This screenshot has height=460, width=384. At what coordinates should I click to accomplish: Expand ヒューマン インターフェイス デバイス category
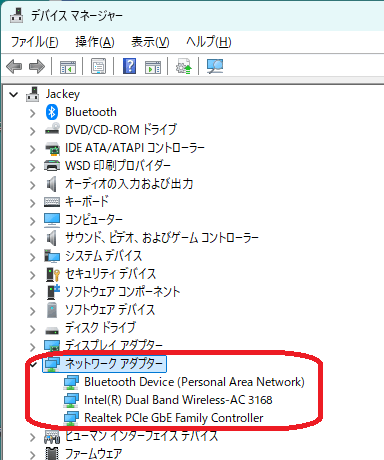click(32, 437)
